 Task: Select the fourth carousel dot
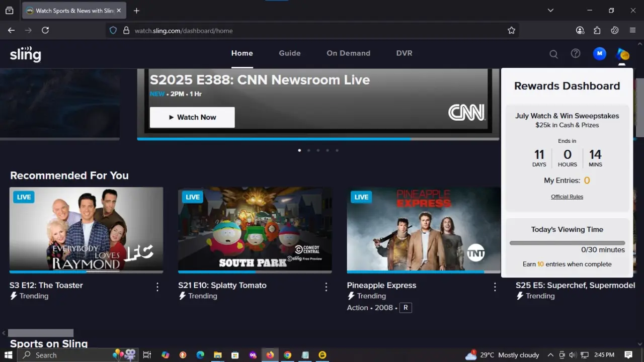pos(328,150)
